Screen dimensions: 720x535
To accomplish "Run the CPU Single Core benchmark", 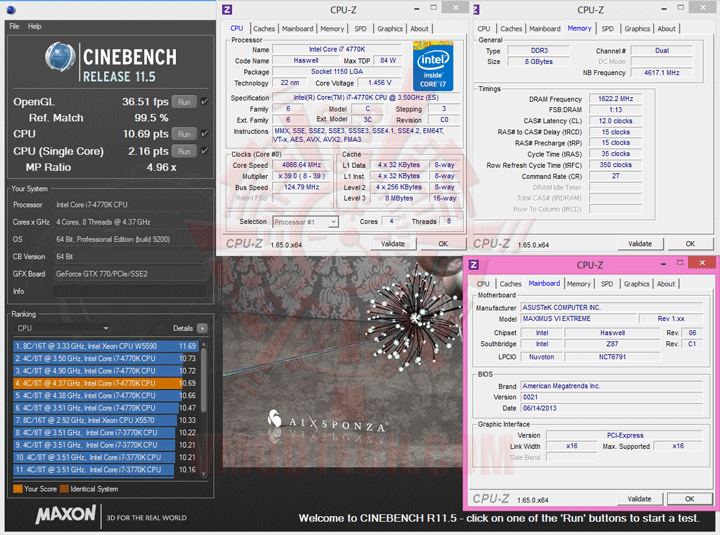I will pos(184,151).
